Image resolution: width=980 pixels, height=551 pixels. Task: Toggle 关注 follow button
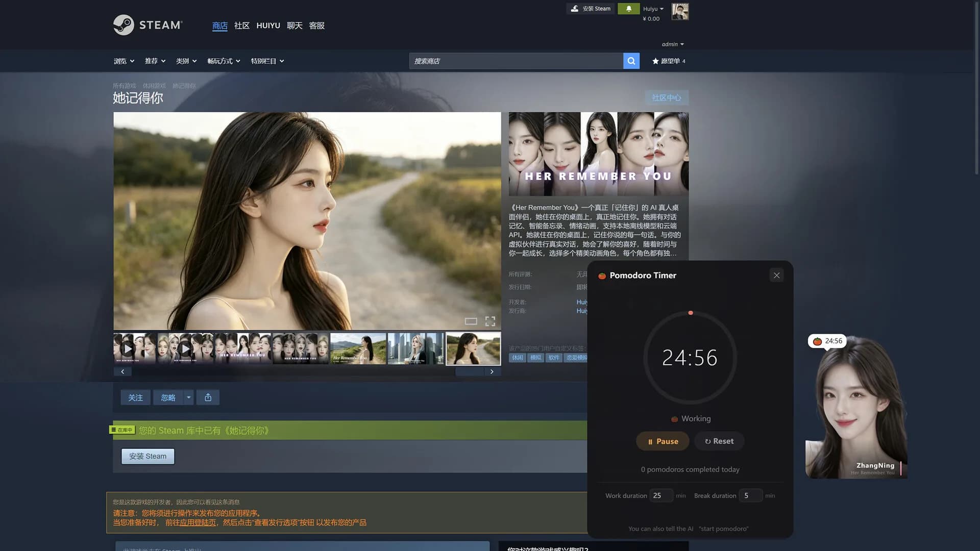pos(135,397)
